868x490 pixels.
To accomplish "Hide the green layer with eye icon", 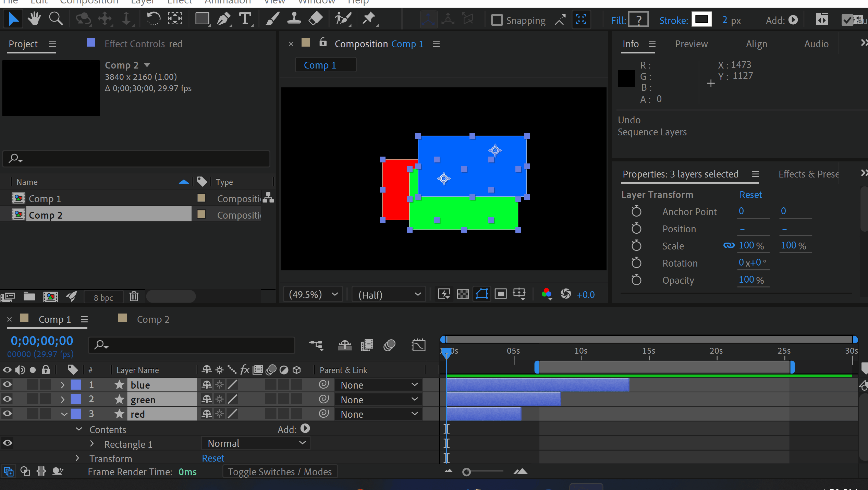I will [x=7, y=399].
